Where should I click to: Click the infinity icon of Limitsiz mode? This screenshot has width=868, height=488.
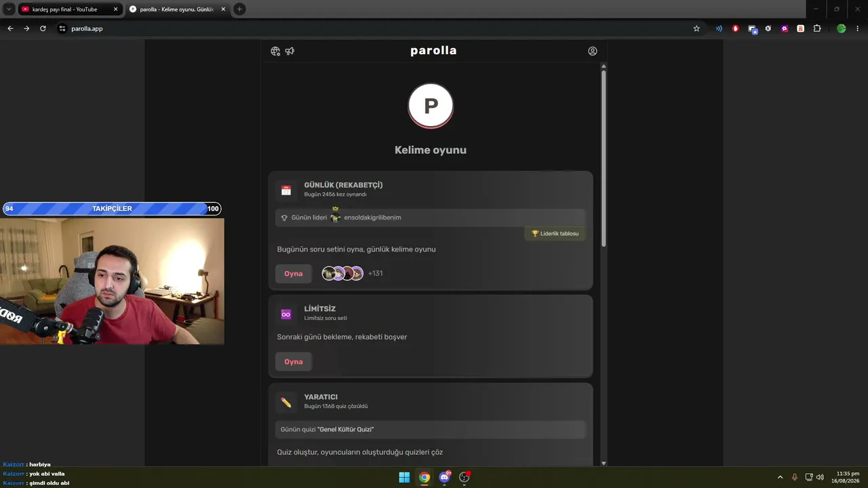pos(286,314)
